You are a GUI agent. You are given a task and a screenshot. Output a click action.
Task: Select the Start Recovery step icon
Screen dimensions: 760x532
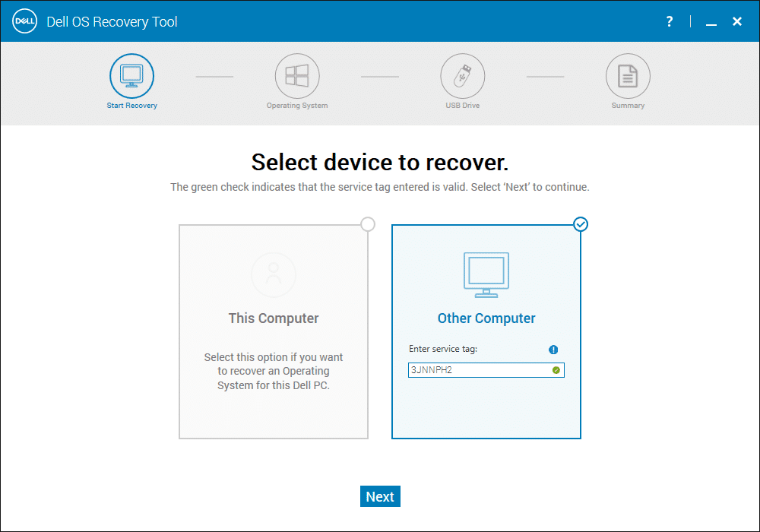click(x=131, y=76)
